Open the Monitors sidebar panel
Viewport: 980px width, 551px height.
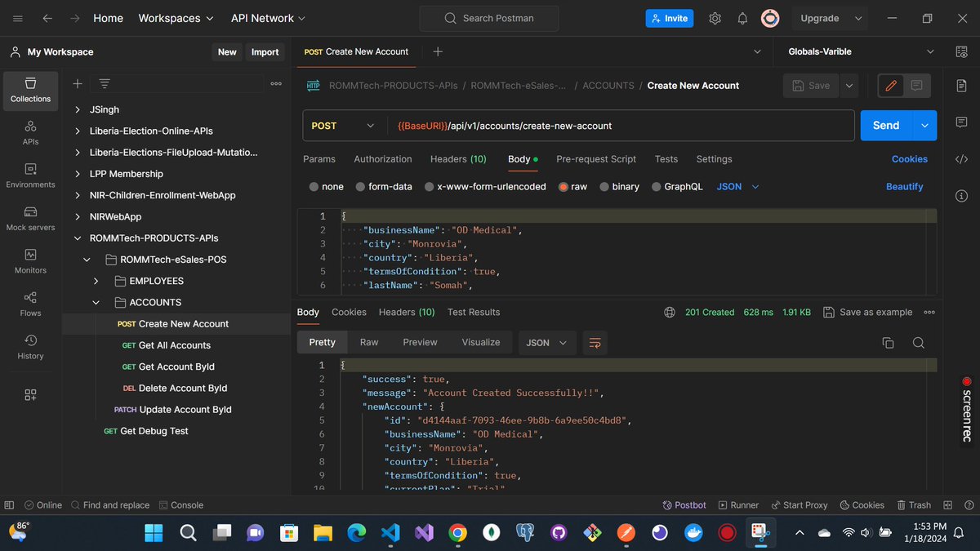click(30, 261)
